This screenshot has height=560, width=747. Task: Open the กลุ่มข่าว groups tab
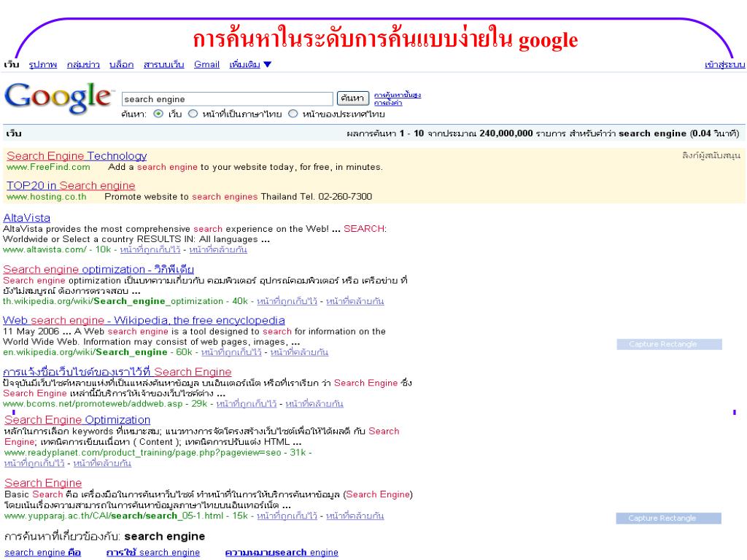83,65
